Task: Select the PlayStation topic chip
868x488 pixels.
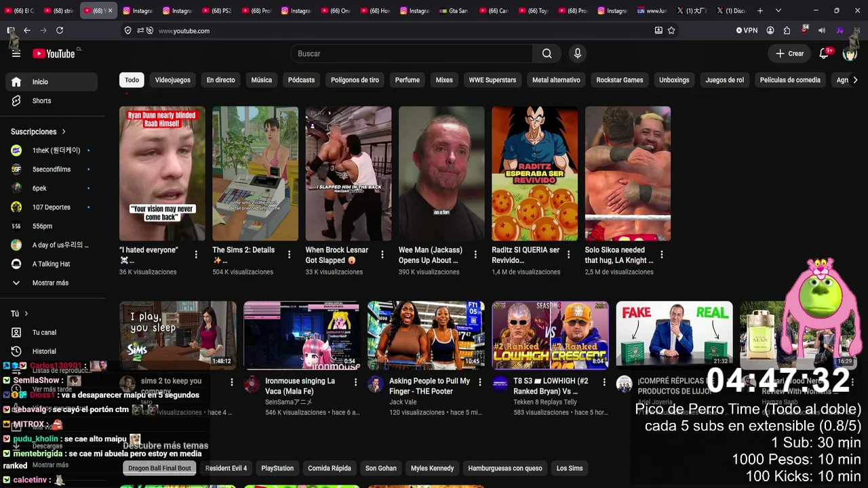Action: pyautogui.click(x=277, y=468)
